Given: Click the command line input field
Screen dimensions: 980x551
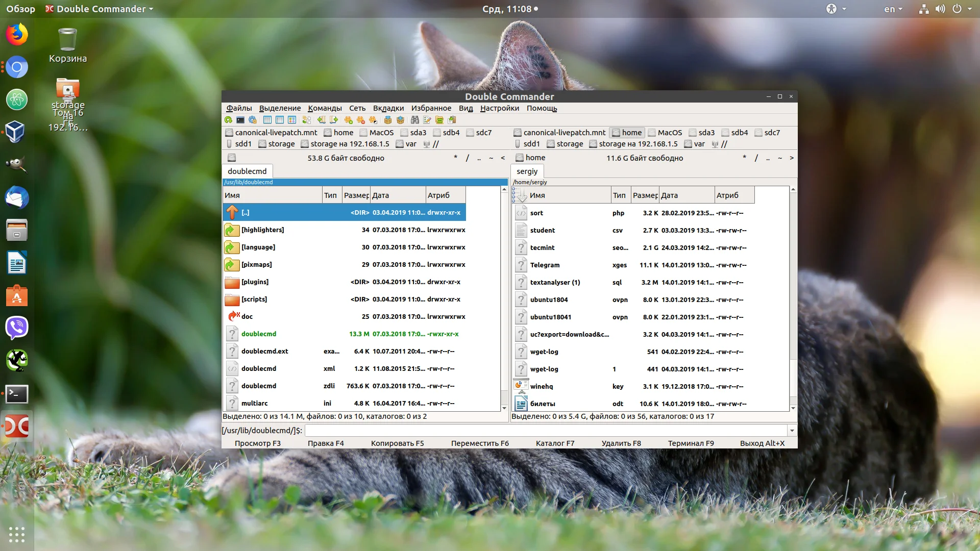Looking at the screenshot, I should point(545,431).
